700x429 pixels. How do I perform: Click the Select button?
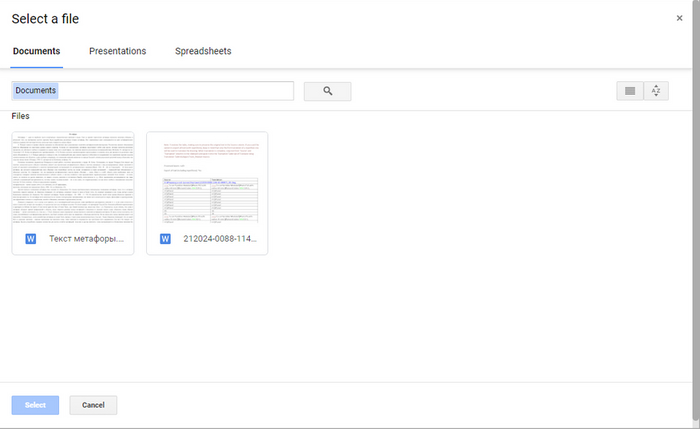[35, 405]
